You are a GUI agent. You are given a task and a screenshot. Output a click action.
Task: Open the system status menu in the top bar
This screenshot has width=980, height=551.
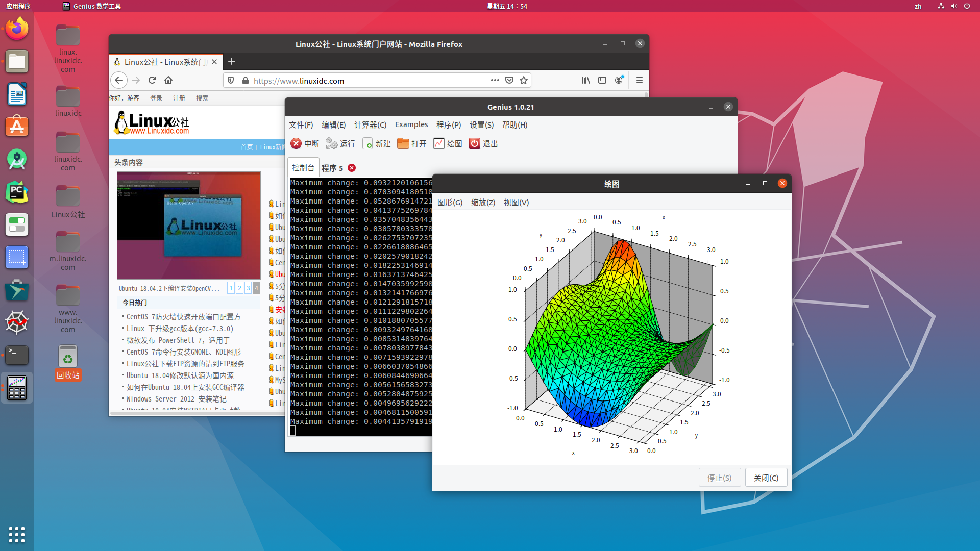coord(953,6)
